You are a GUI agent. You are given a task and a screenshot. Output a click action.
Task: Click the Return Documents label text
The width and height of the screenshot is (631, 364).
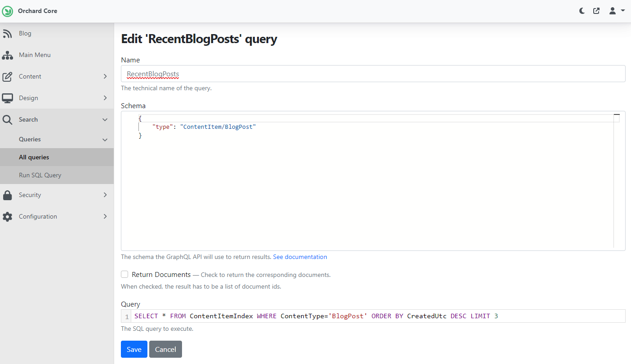161,274
